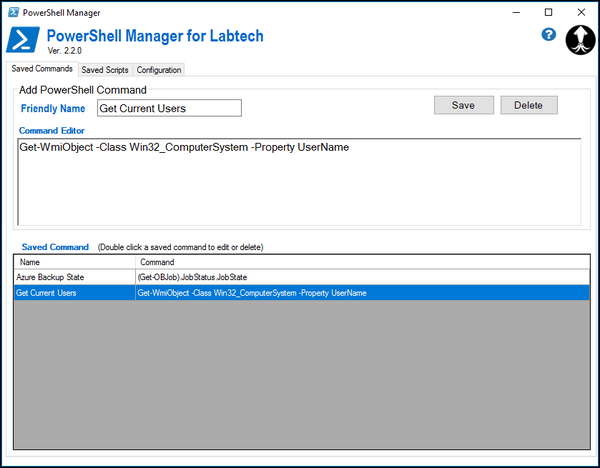
Task: Click the PowerShell Manager for Labtech heading
Action: click(x=155, y=36)
